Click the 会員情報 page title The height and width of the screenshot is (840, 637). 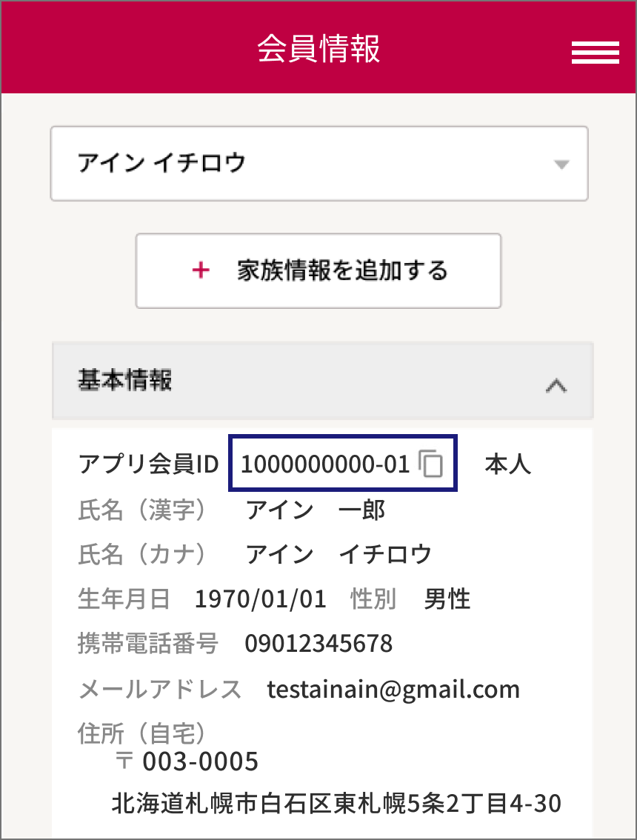click(318, 48)
